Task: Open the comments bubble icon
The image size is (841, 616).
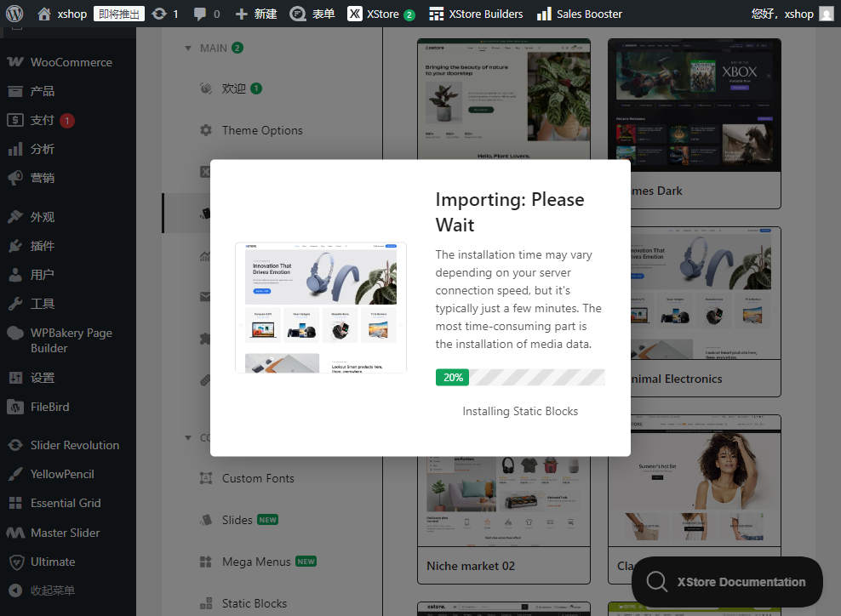Action: (x=199, y=14)
